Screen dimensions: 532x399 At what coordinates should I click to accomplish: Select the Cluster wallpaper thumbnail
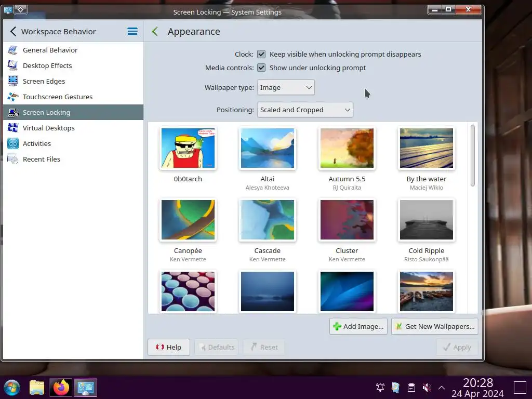pos(347,220)
